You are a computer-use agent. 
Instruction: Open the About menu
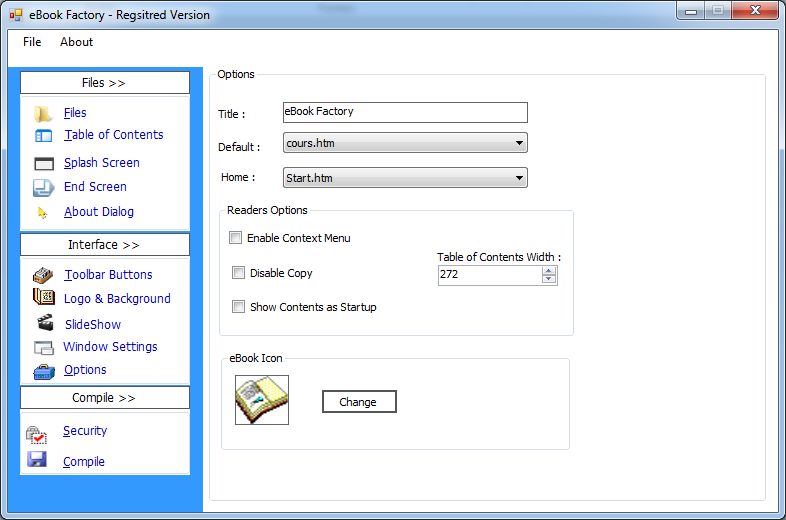[x=76, y=42]
